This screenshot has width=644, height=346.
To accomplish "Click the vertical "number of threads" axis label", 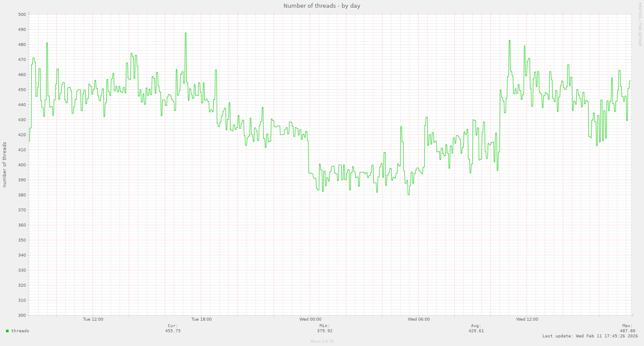I will [x=5, y=165].
